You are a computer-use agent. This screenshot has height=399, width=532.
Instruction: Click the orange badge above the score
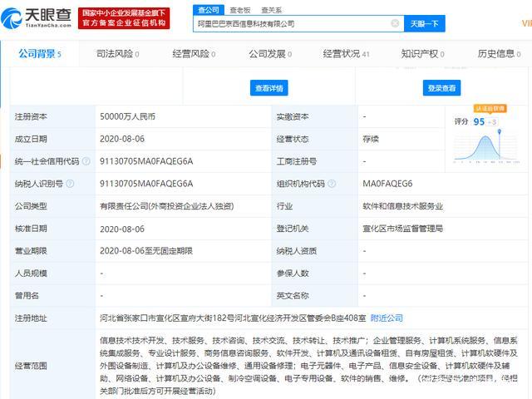(490, 109)
